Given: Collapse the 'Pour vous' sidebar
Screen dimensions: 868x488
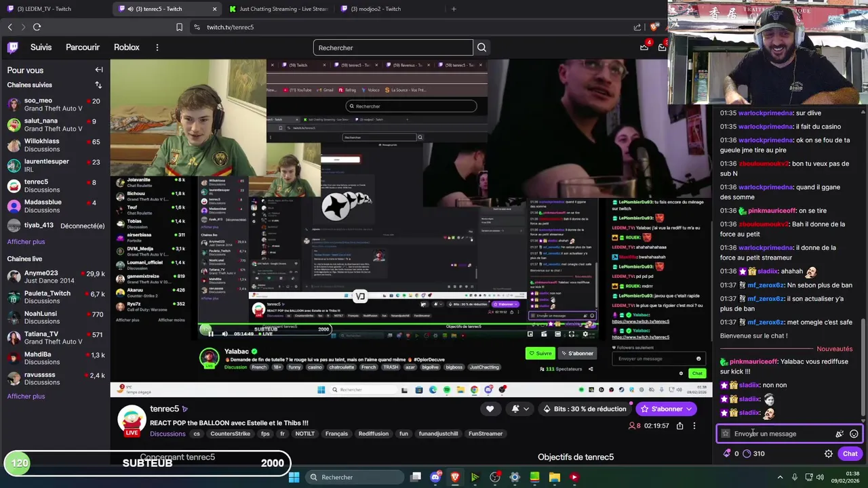Looking at the screenshot, I should (99, 70).
